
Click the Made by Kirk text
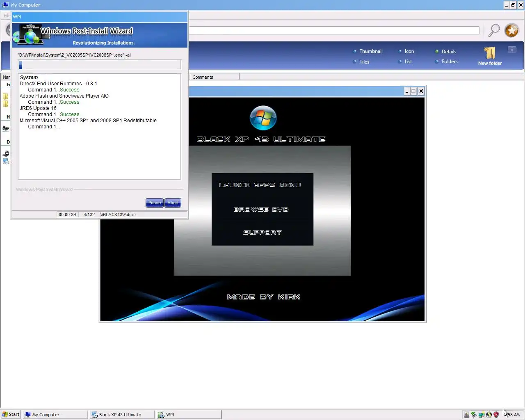pos(264,297)
